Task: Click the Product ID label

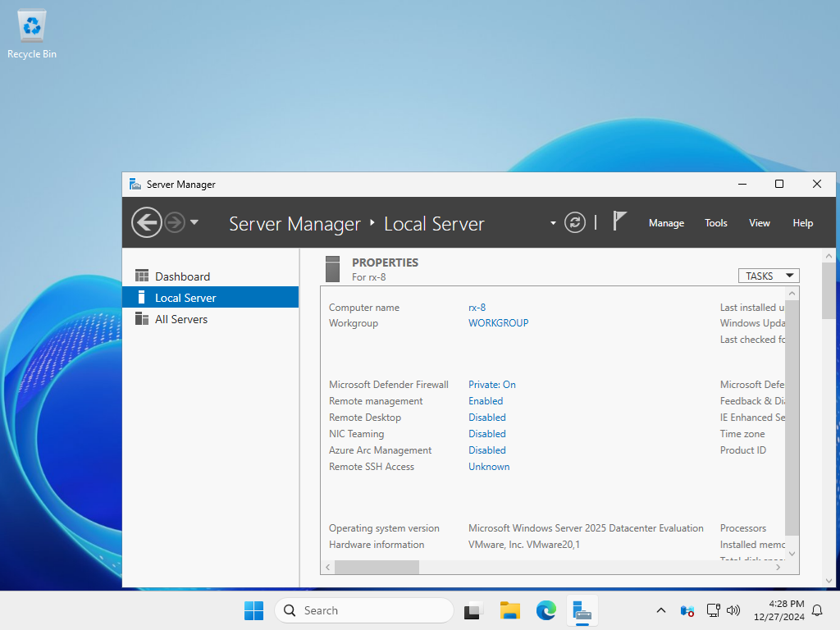Action: pyautogui.click(x=742, y=450)
